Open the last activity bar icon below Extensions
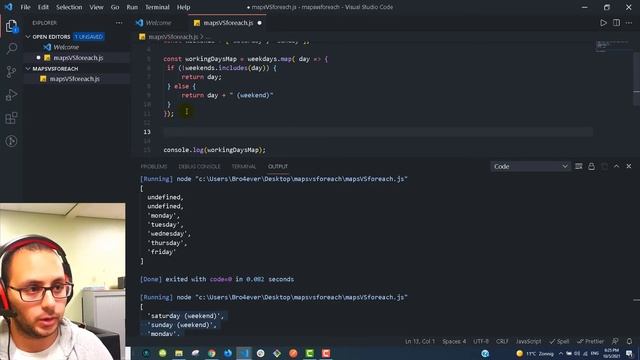This screenshot has height=360, width=640. [x=11, y=141]
